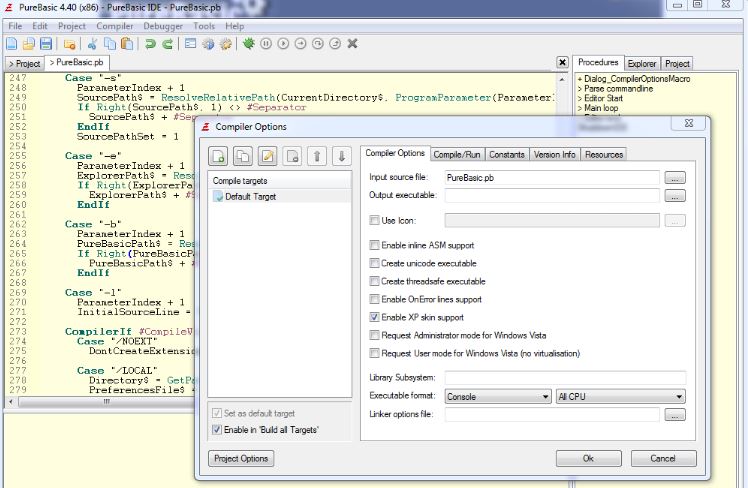
Task: Switch to the Version Info tab
Action: (555, 155)
